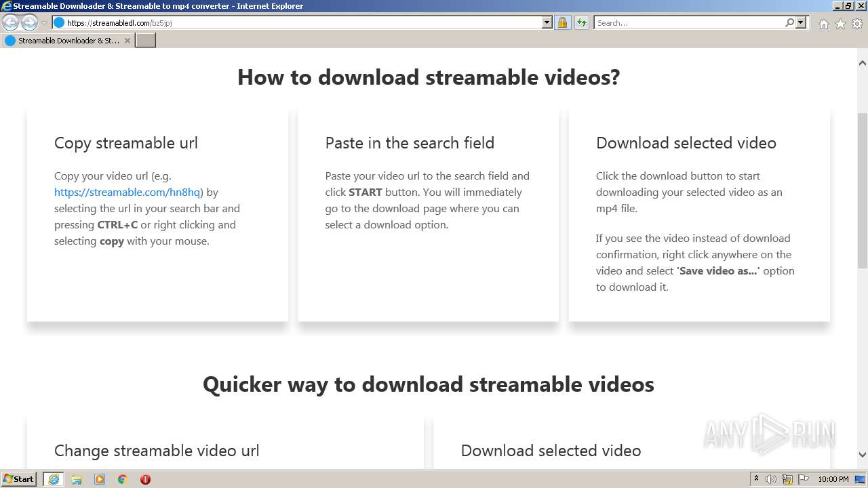
Task: Click 'Quicker way to download streamable videos' title
Action: click(429, 384)
